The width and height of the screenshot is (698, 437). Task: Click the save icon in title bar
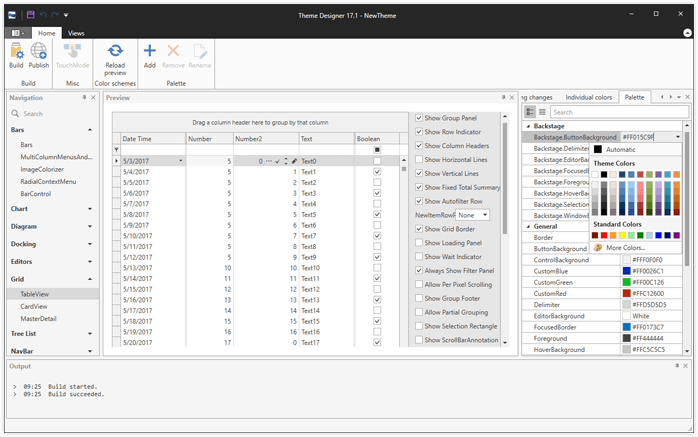30,14
